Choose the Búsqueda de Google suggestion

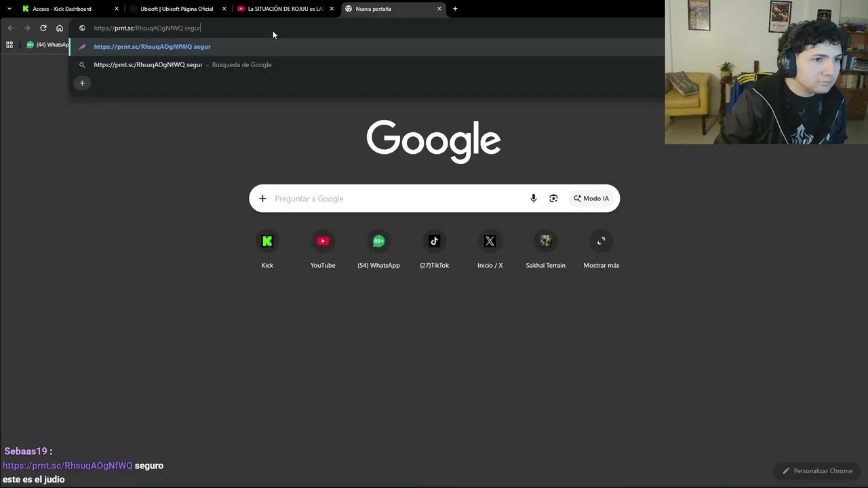(x=366, y=65)
